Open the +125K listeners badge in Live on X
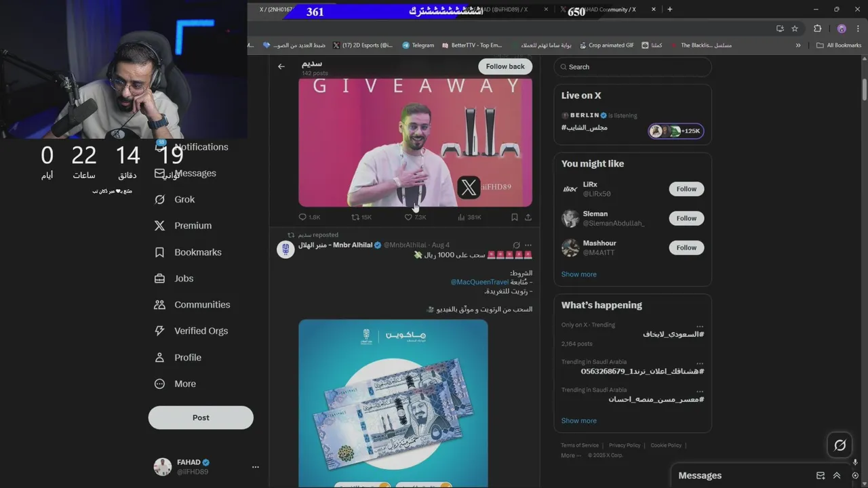 click(x=676, y=131)
